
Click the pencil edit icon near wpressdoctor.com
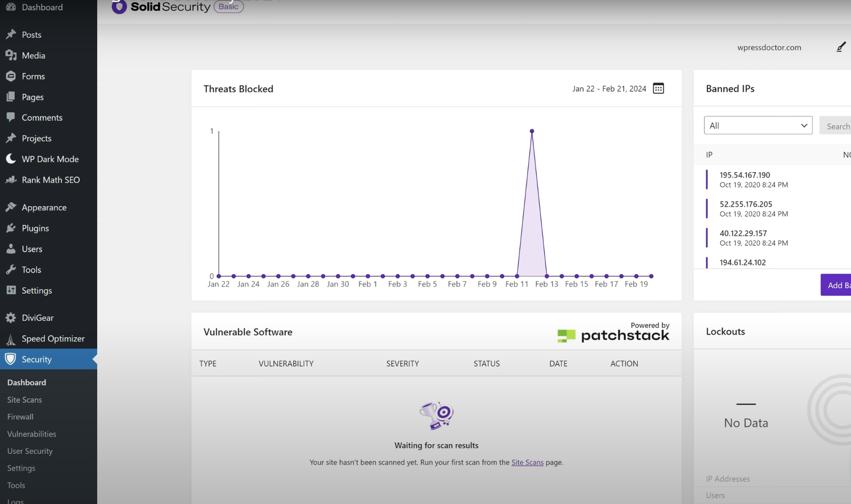[x=841, y=47]
